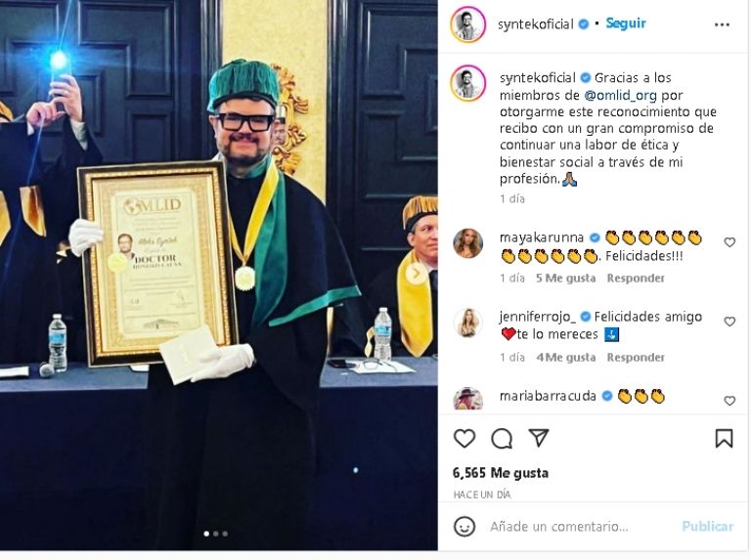751x560 pixels.
Task: Open syntekoficial profile picture in header
Action: coord(468,24)
